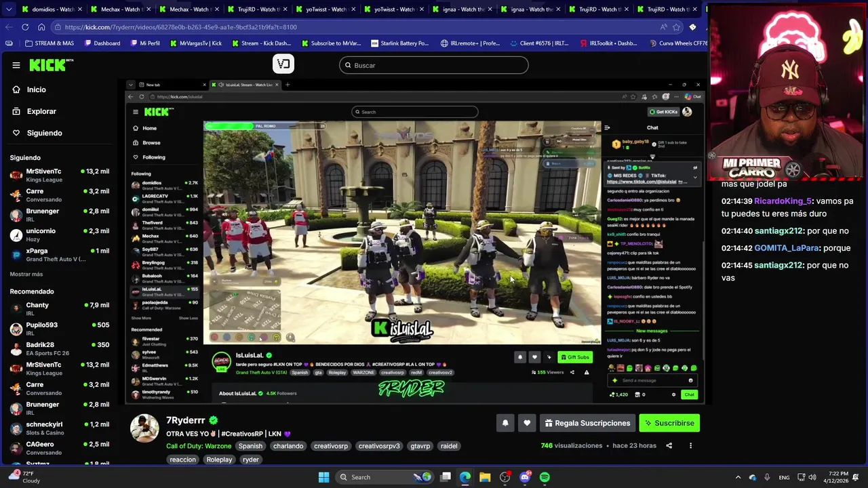The image size is (868, 488).
Task: Open Microsoft Edge from taskbar
Action: point(465,477)
